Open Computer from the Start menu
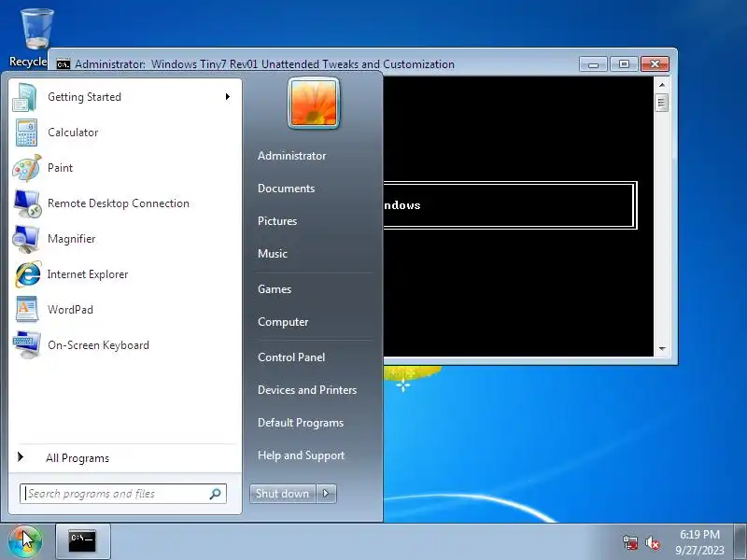 coord(283,322)
